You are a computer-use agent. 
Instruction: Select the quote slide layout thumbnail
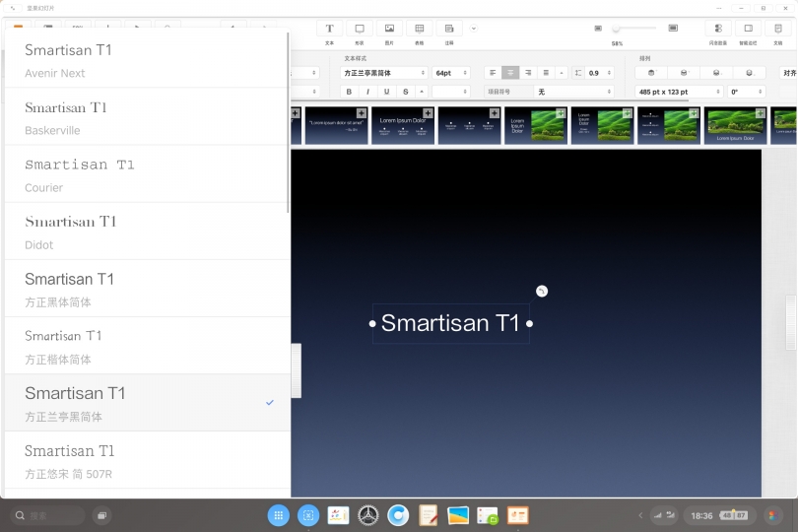(336, 126)
